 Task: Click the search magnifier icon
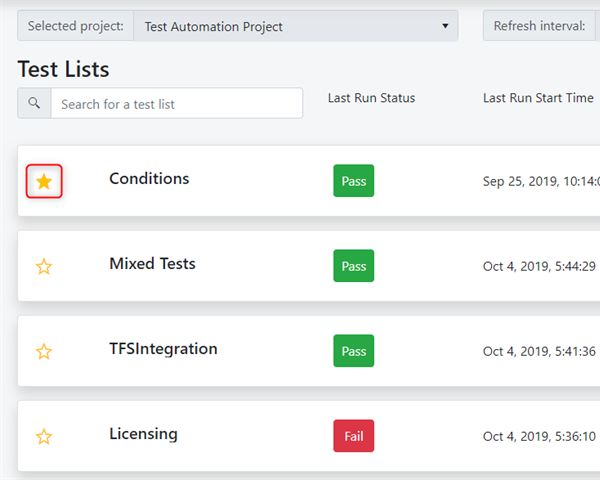click(x=34, y=103)
